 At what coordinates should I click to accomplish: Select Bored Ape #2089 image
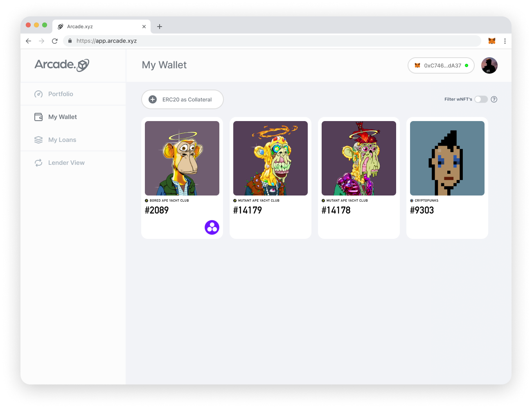click(x=182, y=158)
